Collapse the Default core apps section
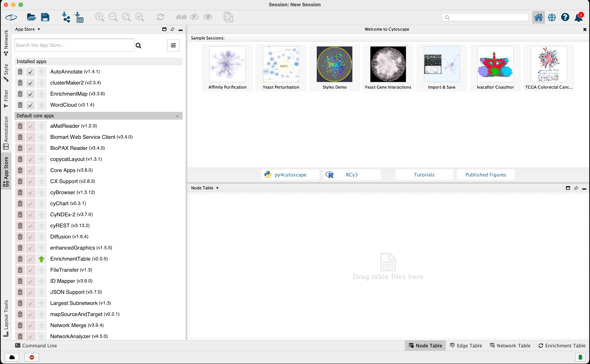 [x=177, y=116]
